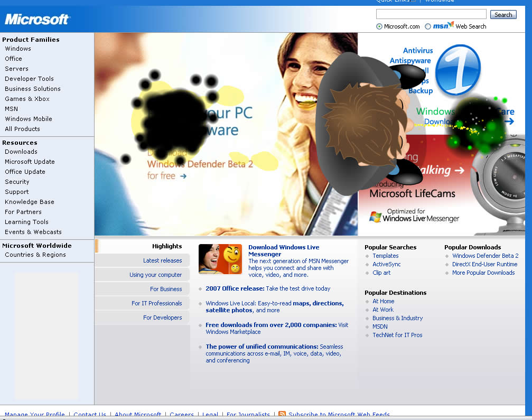
Task: Open the Contact Us footer link
Action: [90, 415]
